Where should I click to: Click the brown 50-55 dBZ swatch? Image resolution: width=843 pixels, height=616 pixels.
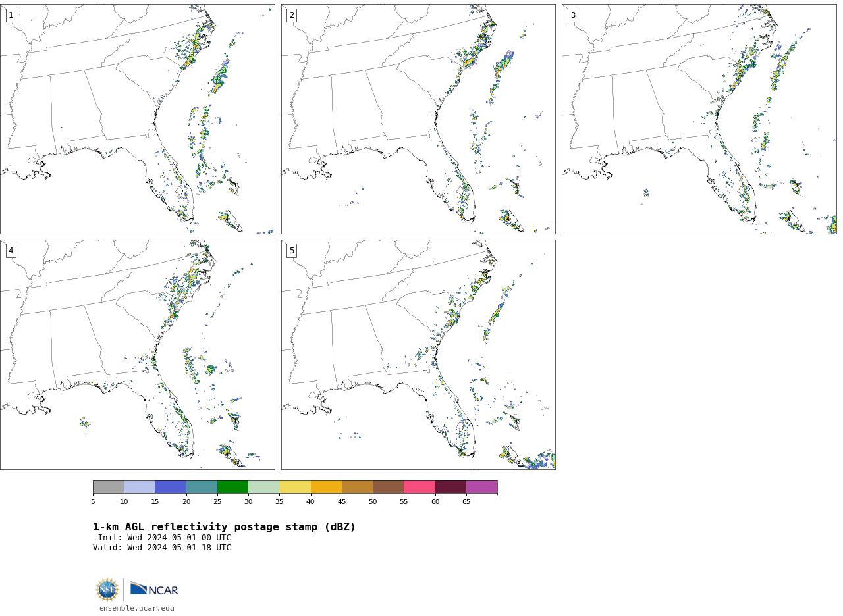(x=388, y=487)
